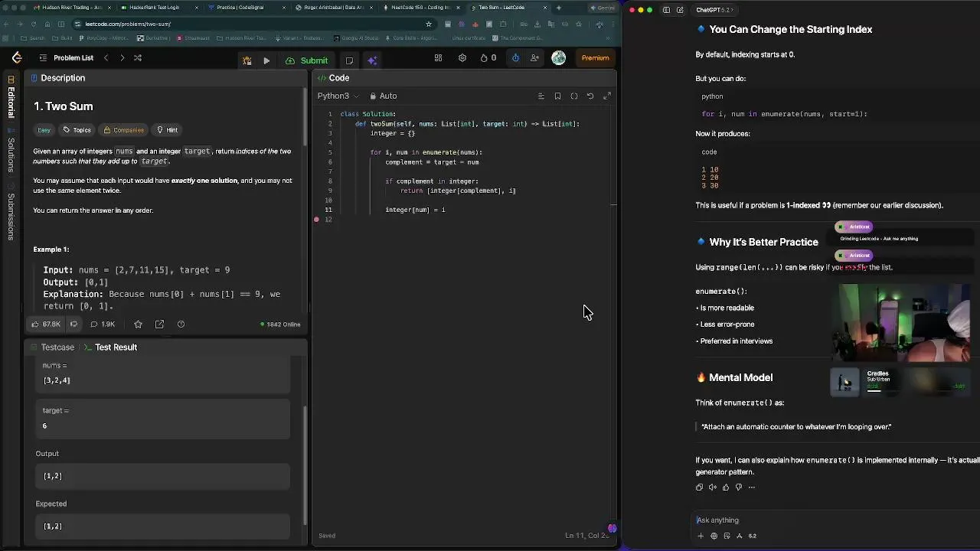Click the editor bookmark icon
This screenshot has height=551, width=980.
[x=557, y=96]
